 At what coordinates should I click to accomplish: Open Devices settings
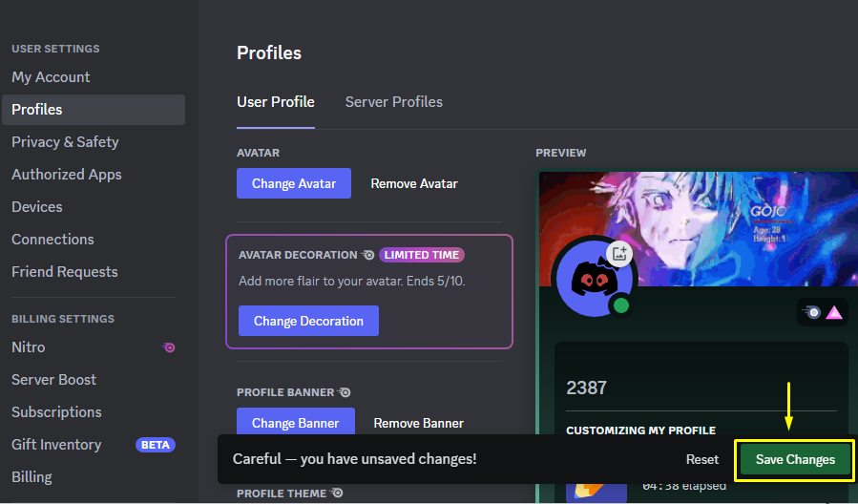pos(36,207)
